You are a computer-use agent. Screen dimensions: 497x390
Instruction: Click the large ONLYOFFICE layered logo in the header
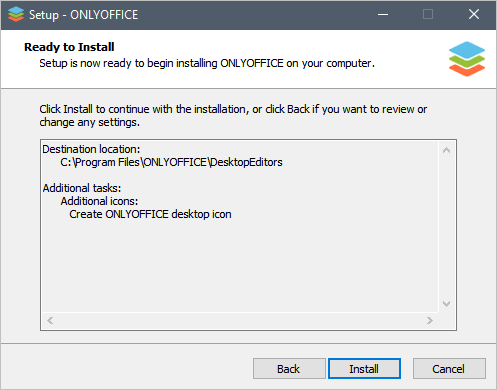point(467,59)
